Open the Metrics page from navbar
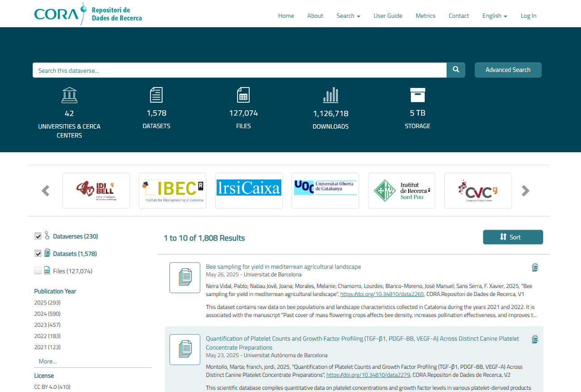The width and height of the screenshot is (581, 392). coord(425,16)
